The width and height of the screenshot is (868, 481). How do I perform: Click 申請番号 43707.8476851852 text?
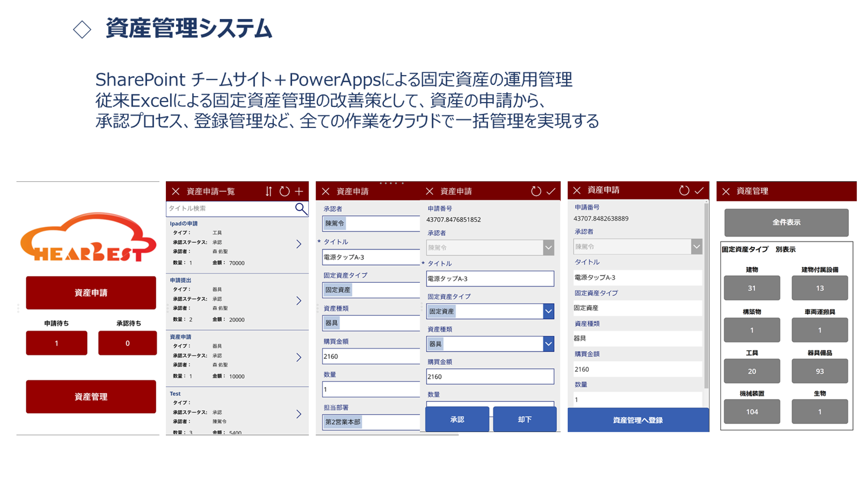(454, 220)
